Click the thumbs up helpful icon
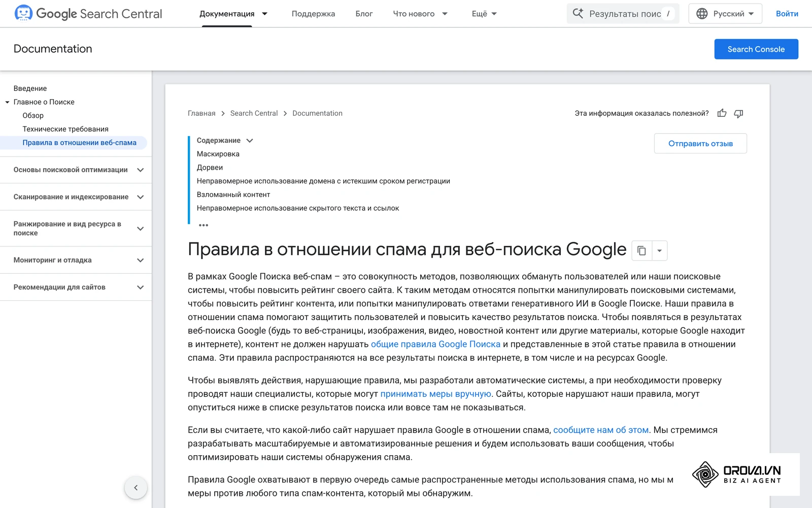Viewport: 812px width, 508px height. pyautogui.click(x=722, y=113)
